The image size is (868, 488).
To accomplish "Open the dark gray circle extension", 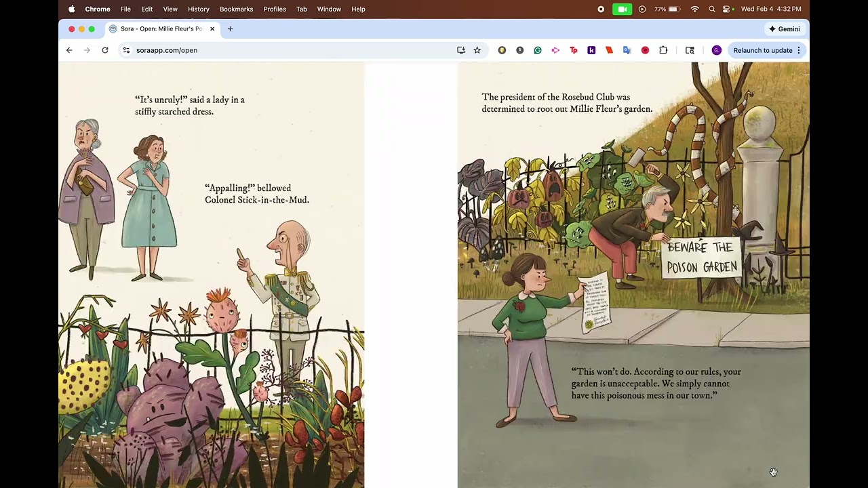I will point(520,50).
